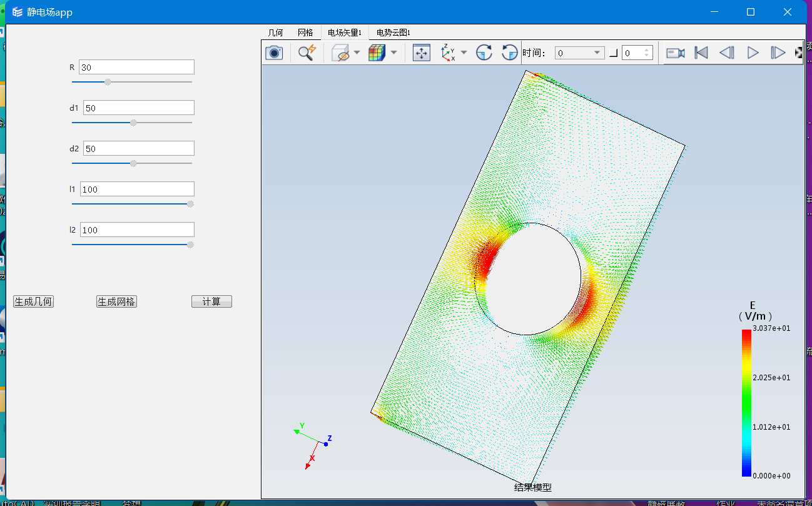Click the time step number field
The image size is (812, 506).
coord(632,53)
